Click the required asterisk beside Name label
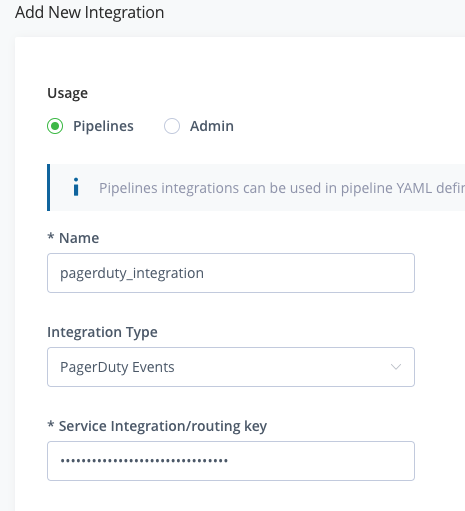Screen dimensions: 465x511 (51, 236)
